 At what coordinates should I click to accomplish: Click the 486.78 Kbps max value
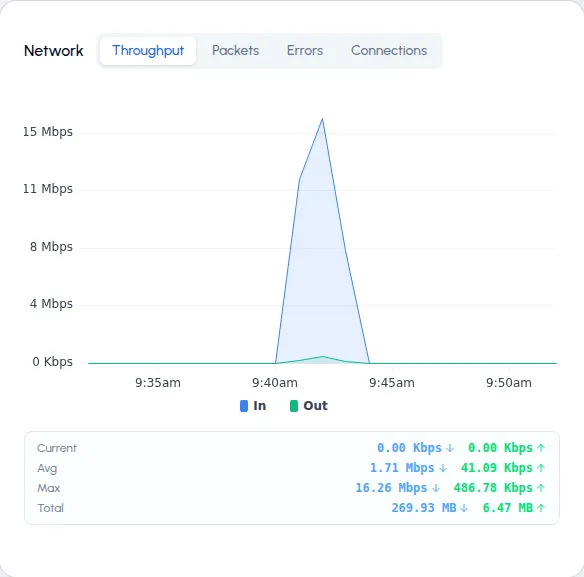(x=493, y=488)
